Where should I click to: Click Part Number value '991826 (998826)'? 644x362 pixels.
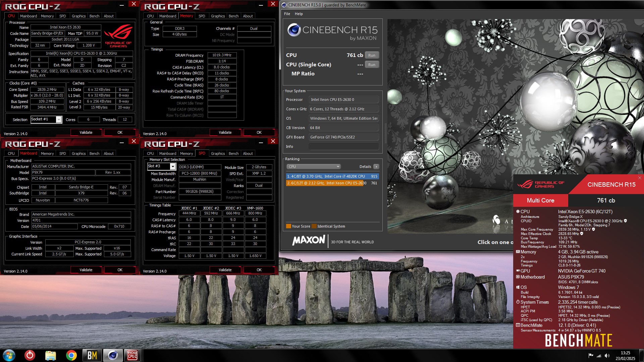(x=200, y=191)
